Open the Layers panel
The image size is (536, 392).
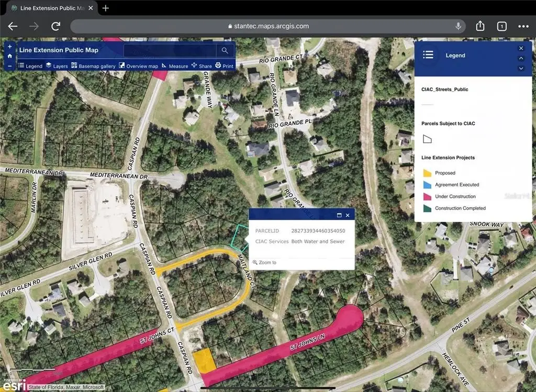pyautogui.click(x=57, y=66)
